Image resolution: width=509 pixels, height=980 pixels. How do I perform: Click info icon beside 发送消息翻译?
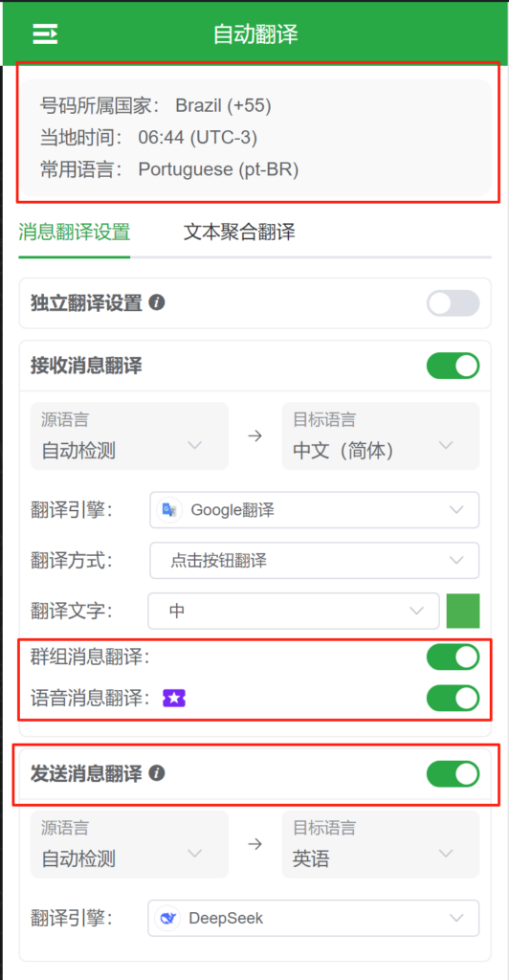(x=157, y=773)
